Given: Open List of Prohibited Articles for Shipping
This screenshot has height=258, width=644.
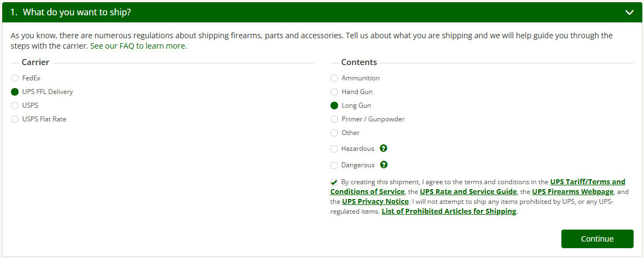Looking at the screenshot, I should point(449,211).
